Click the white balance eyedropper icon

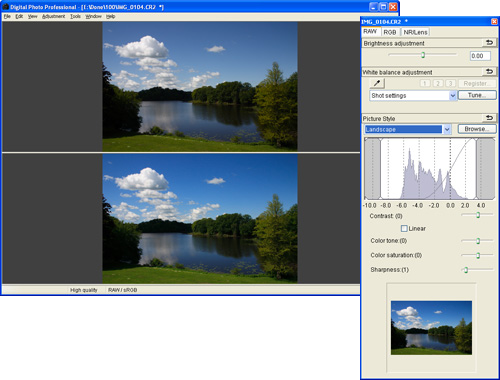pos(377,83)
